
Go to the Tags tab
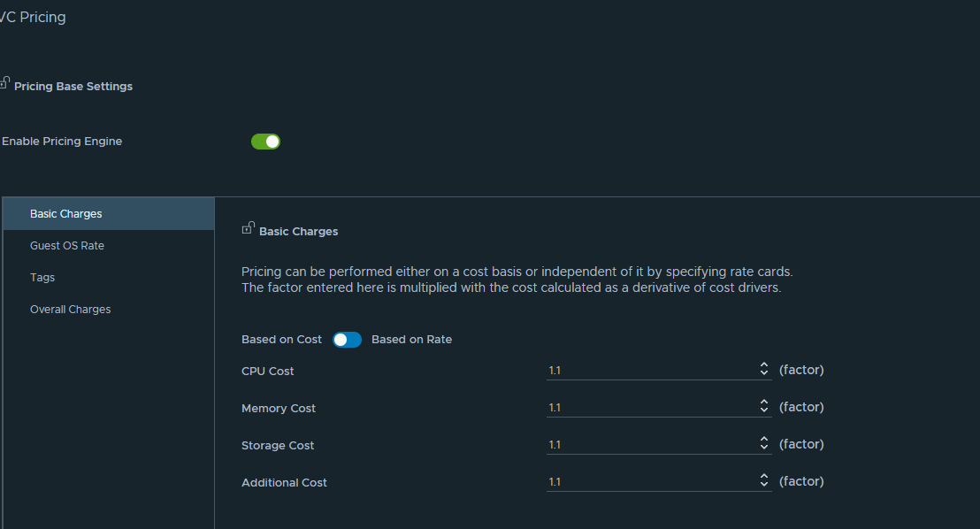point(42,278)
